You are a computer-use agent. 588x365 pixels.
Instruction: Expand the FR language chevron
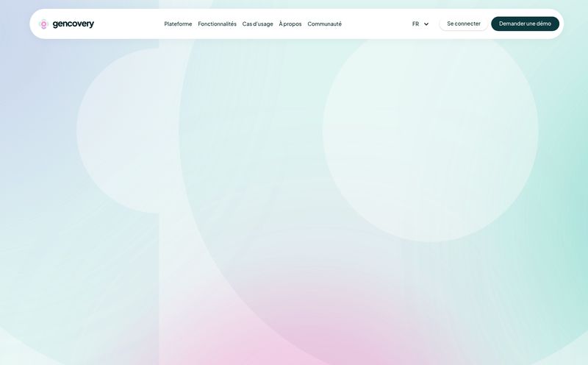click(x=426, y=24)
